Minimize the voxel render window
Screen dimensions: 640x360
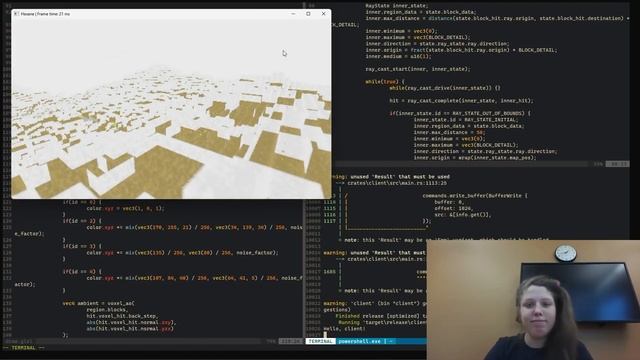[293, 14]
